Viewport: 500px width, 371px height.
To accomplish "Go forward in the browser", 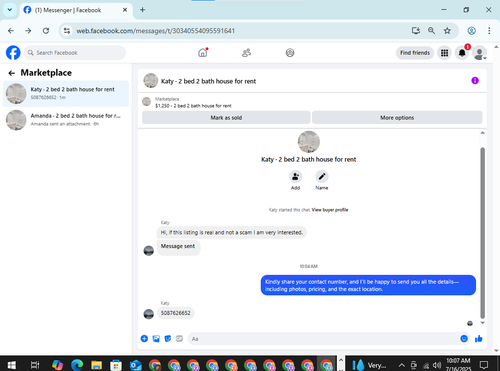I will (28, 31).
